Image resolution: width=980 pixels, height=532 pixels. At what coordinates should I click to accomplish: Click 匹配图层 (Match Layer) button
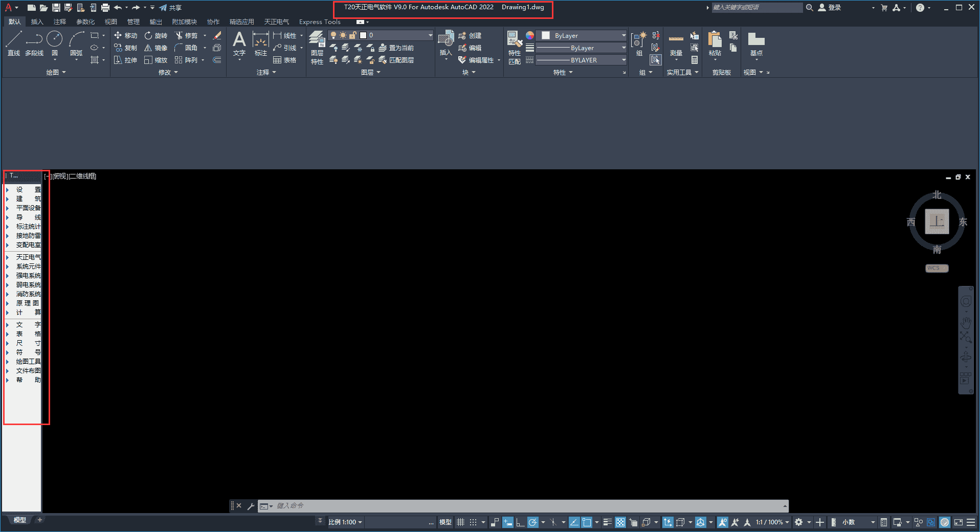tap(396, 60)
